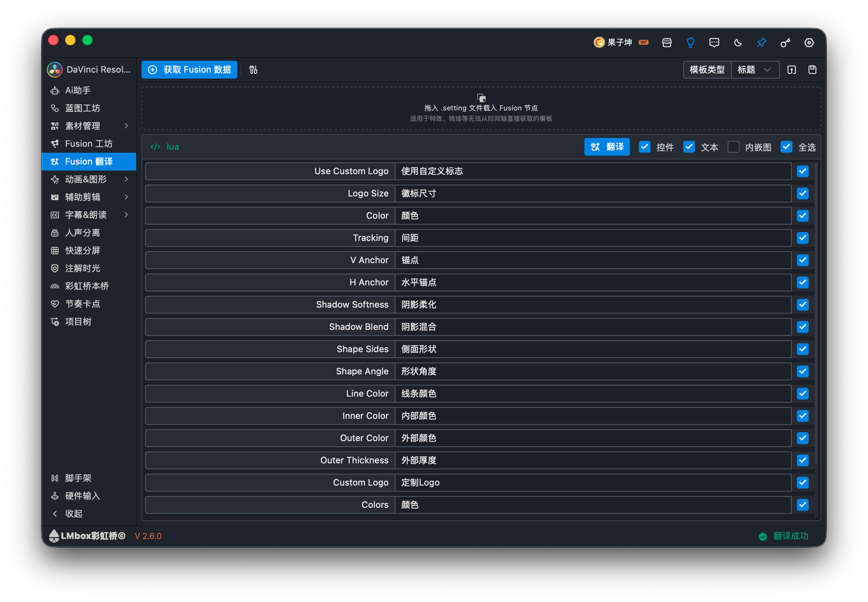
Task: Uncheck the Shadow Blend row checkbox
Action: pos(803,327)
